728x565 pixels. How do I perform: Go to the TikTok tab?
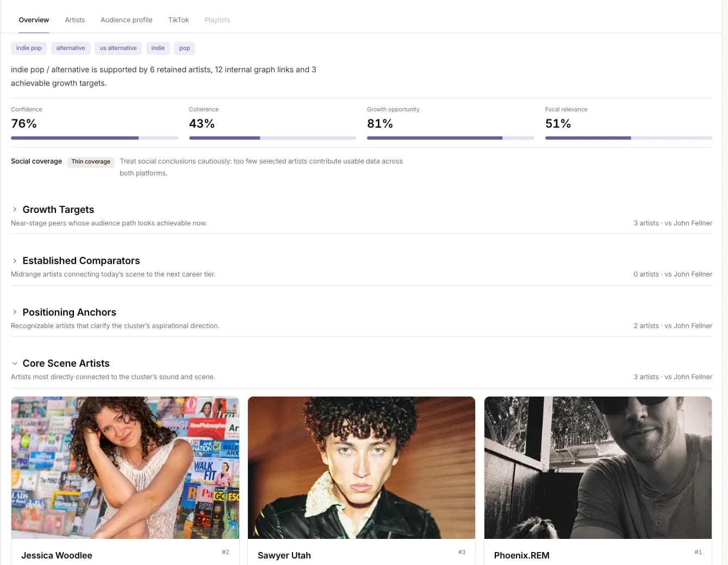pyautogui.click(x=178, y=20)
